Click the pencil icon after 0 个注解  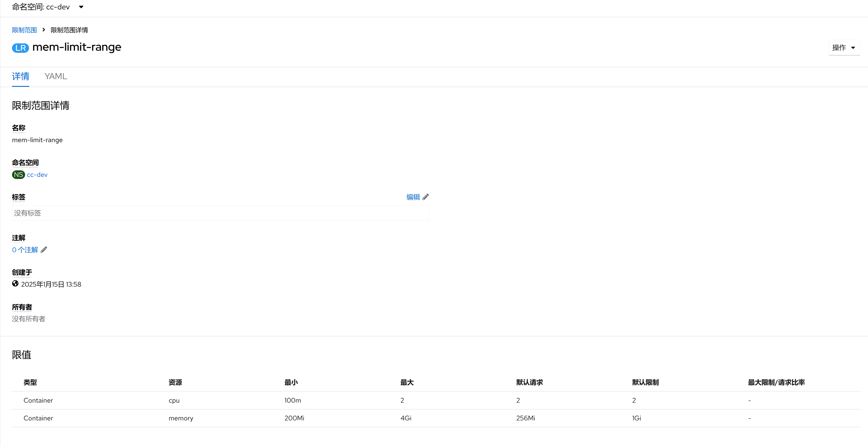[x=44, y=250]
